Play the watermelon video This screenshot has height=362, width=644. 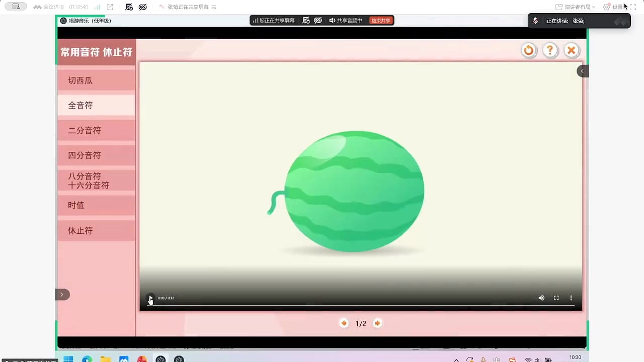point(150,298)
